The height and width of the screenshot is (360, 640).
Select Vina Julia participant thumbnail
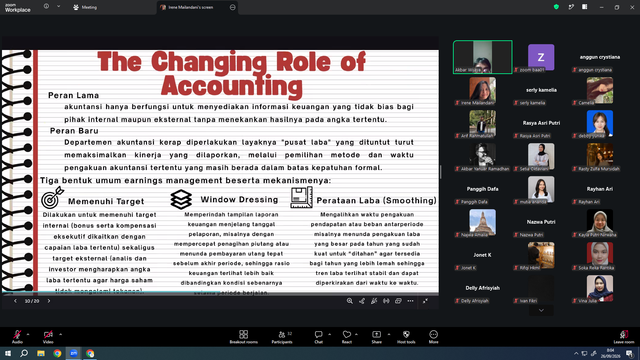[x=600, y=289]
